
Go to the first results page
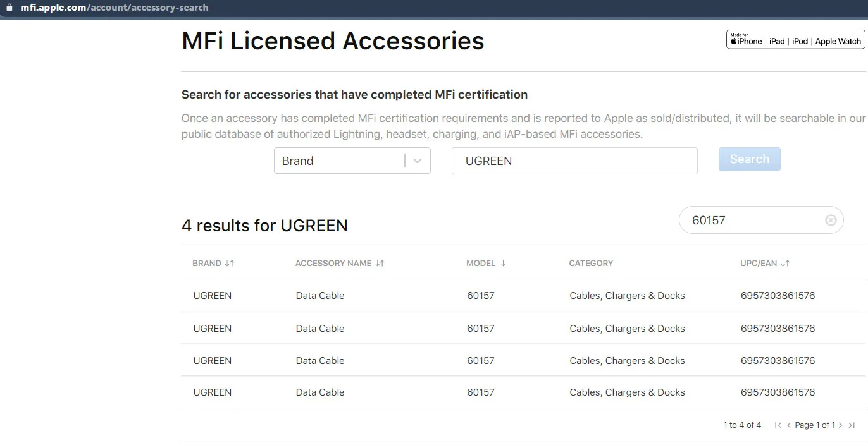point(778,425)
